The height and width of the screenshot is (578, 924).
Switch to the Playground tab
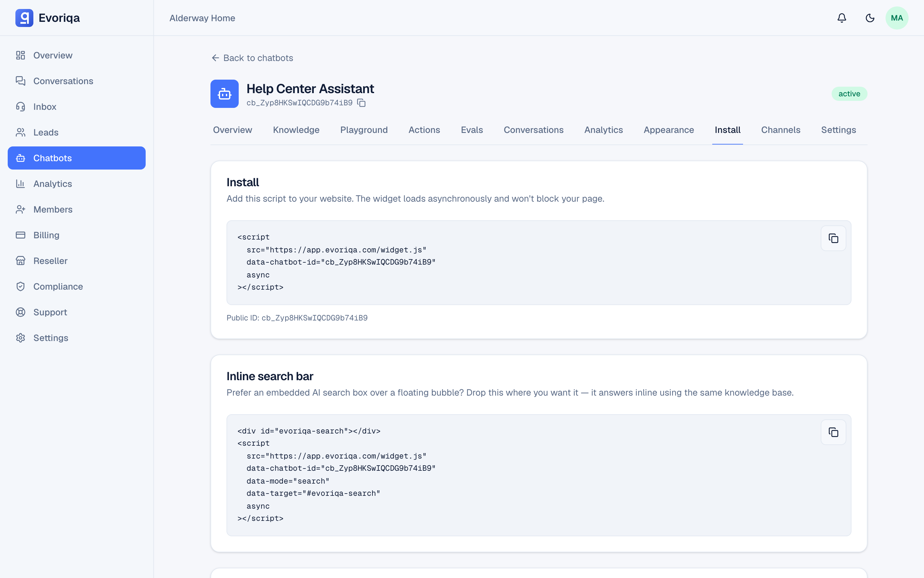click(364, 130)
